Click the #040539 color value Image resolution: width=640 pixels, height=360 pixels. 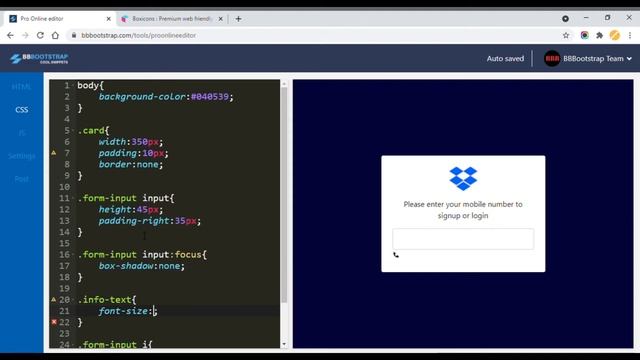coord(210,97)
